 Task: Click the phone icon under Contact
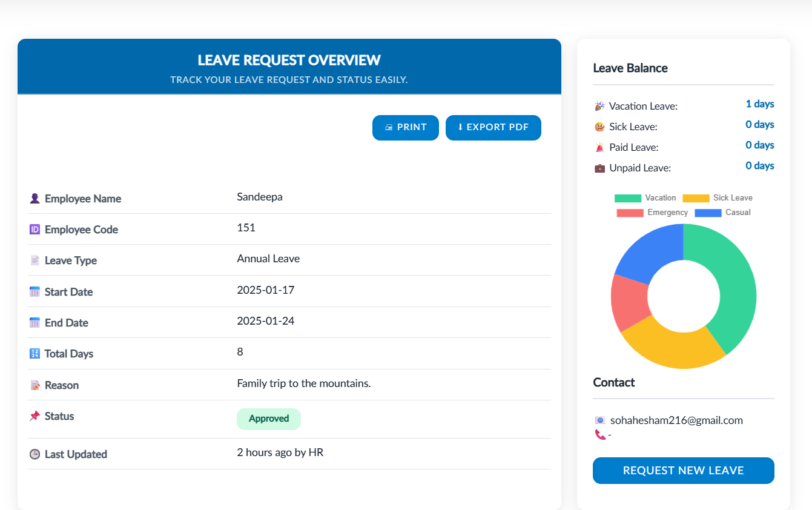tap(600, 434)
